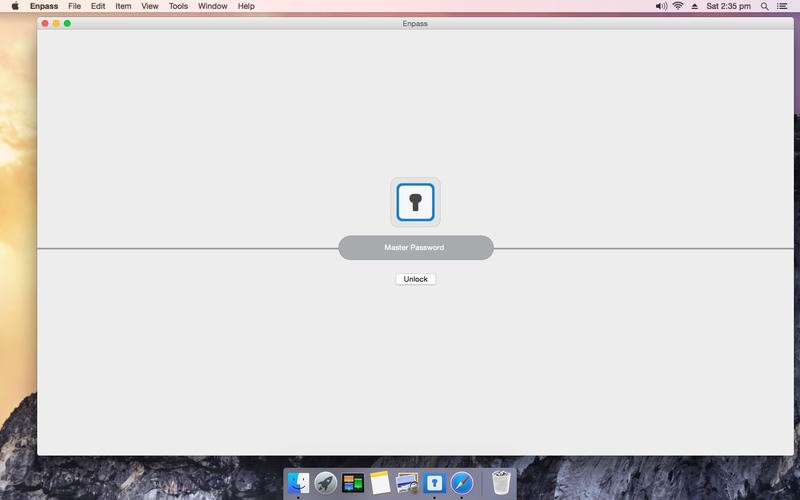Screen dimensions: 800x500
Task: Click the Enpass icon in dock
Action: point(434,483)
